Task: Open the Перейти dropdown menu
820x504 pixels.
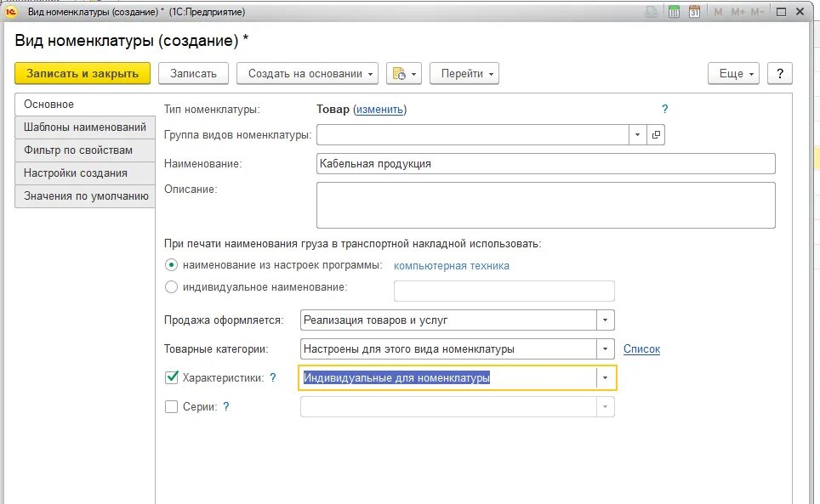Action: 464,74
